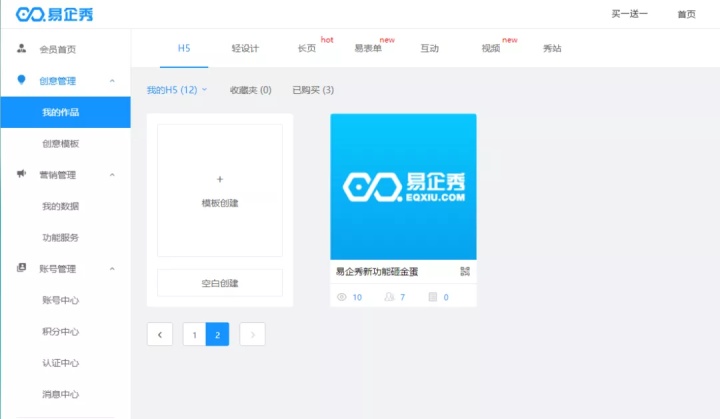Open the QR code icon on the work card

tap(465, 271)
